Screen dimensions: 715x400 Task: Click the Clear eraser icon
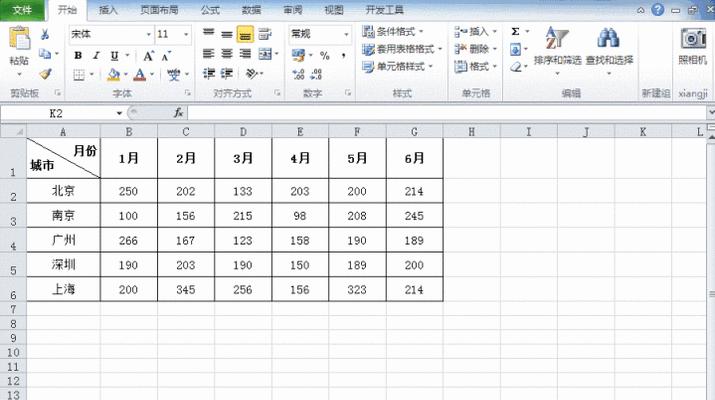[515, 67]
